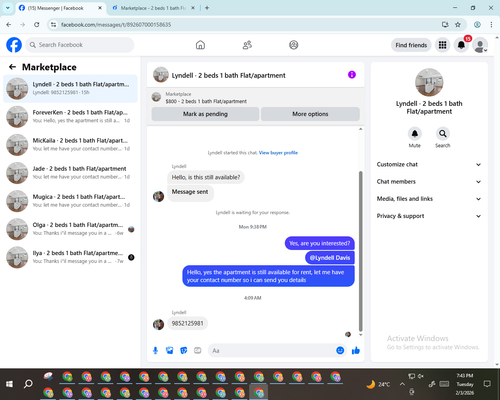Open the ForeverKen conversation

[70, 117]
